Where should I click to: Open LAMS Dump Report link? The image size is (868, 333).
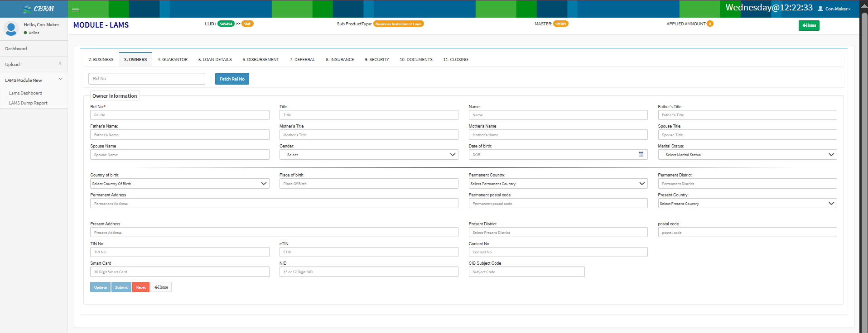(x=28, y=103)
